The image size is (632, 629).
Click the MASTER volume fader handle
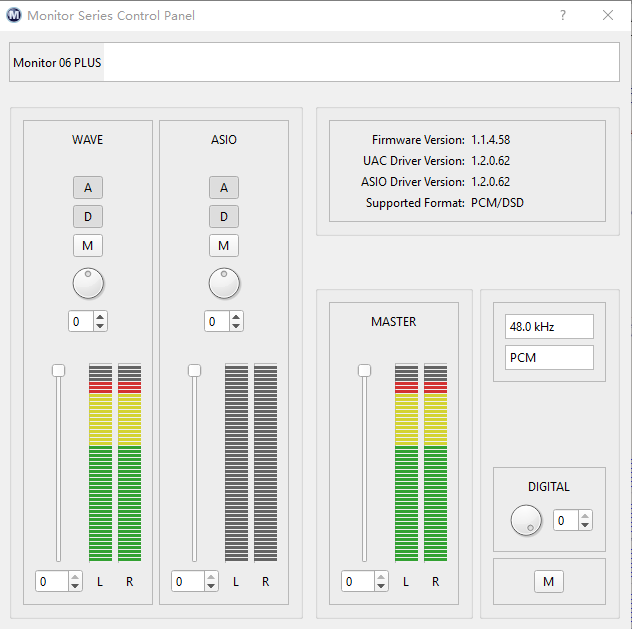[x=365, y=370]
